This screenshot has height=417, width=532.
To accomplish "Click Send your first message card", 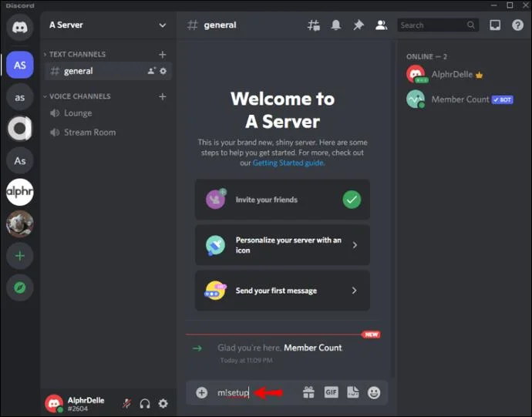I will pos(282,291).
